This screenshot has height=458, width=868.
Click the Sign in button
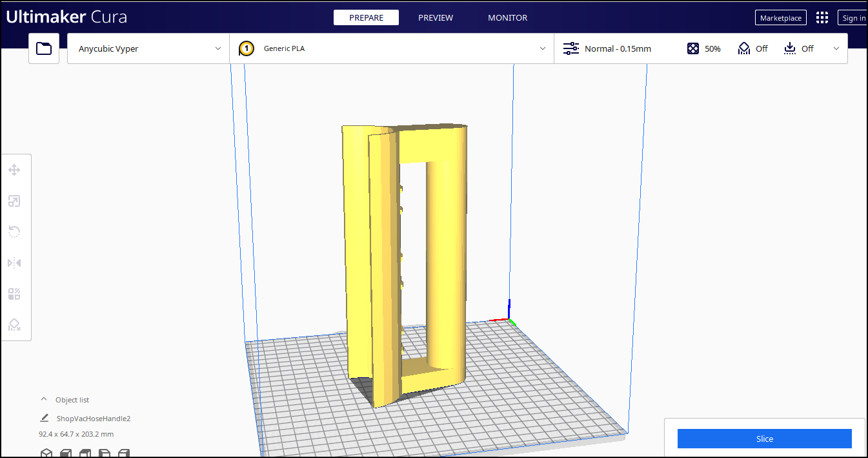click(x=853, y=17)
